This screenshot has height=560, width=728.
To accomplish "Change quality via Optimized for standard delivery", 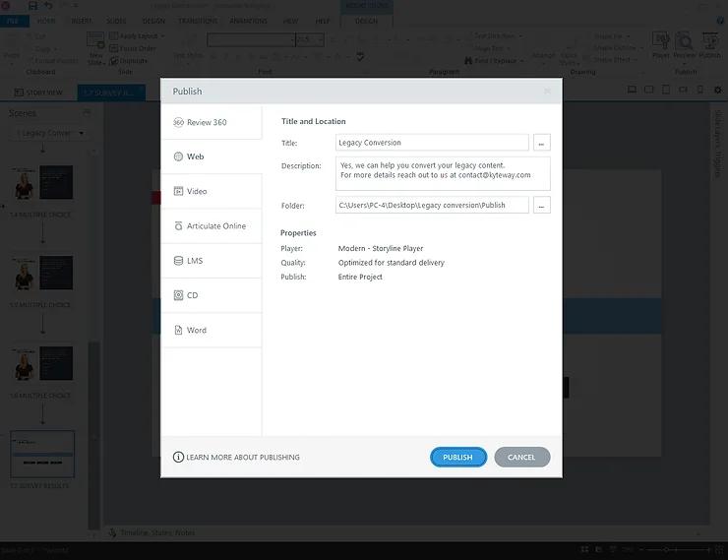I will point(391,263).
